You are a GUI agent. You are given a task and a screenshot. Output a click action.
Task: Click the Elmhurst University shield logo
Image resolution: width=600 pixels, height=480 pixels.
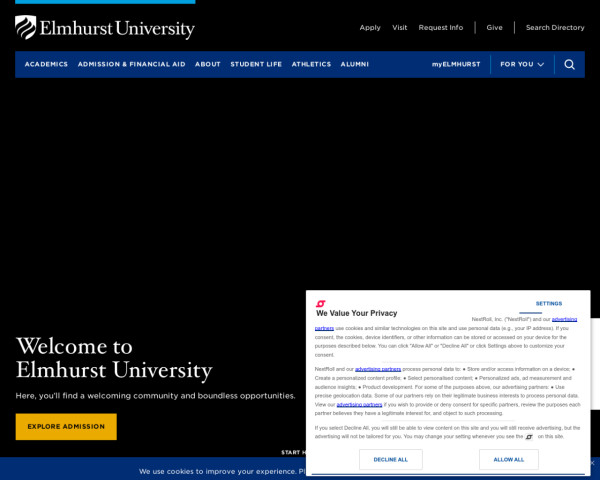[x=26, y=27]
